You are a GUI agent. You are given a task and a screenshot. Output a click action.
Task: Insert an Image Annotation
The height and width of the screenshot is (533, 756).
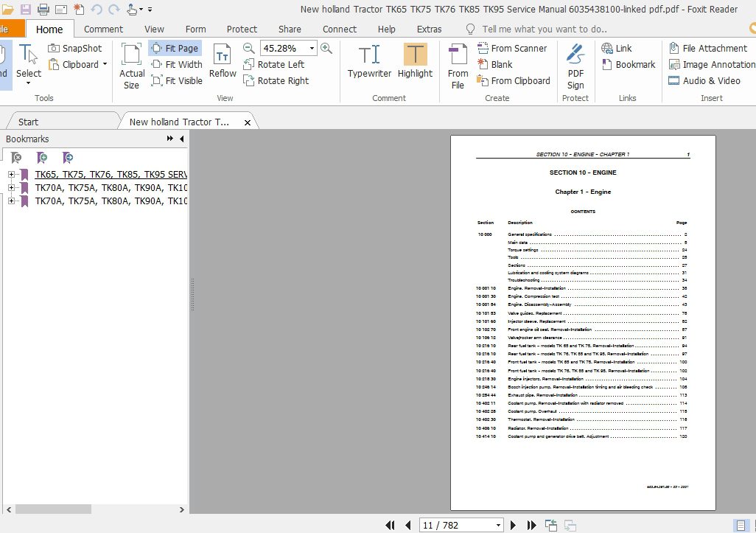click(x=712, y=64)
